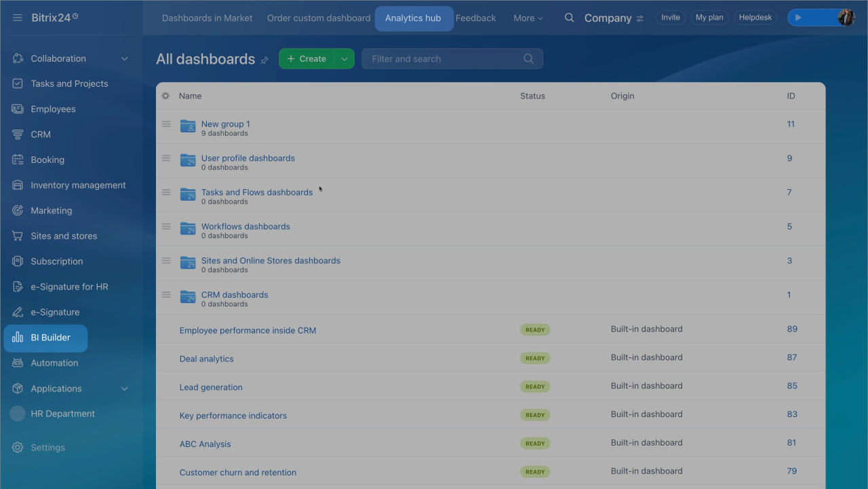Open Key performance indicators dashboard
This screenshot has height=489, width=868.
coord(233,416)
